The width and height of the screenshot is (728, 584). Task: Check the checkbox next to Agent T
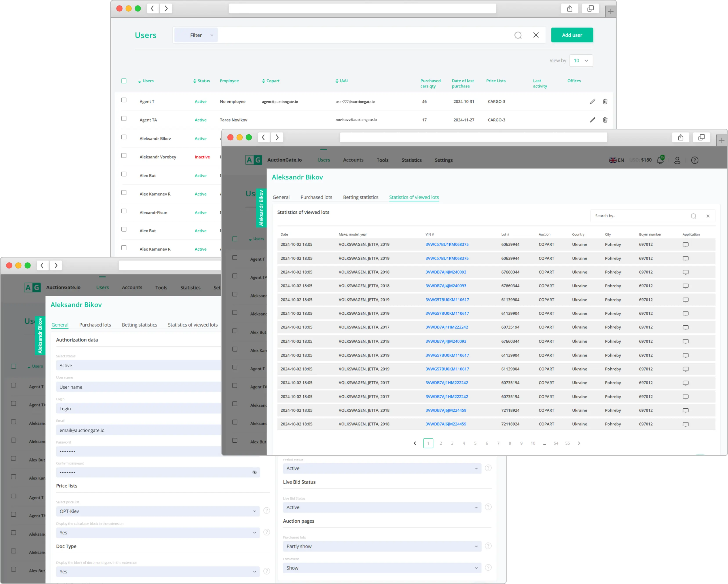tap(124, 100)
